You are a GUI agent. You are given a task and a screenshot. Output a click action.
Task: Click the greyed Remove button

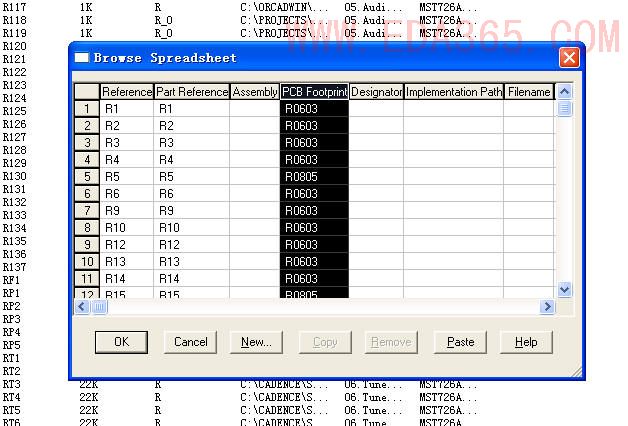(x=391, y=342)
